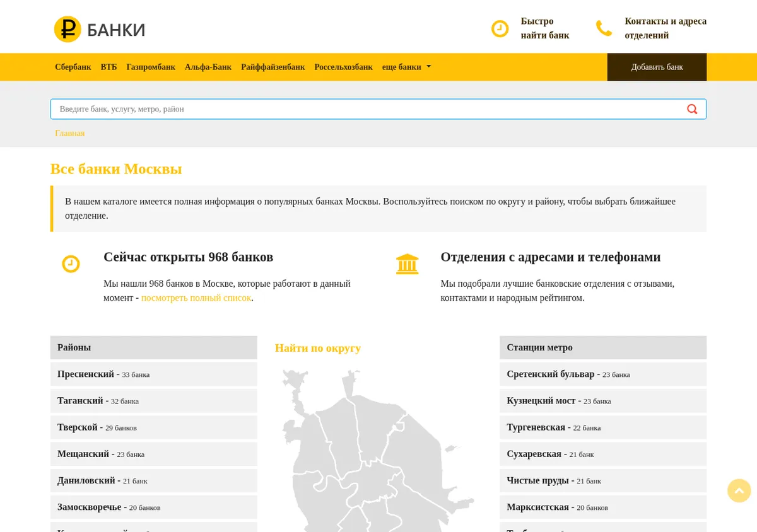
Task: Click the Главная breadcrumb link
Action: (70, 133)
